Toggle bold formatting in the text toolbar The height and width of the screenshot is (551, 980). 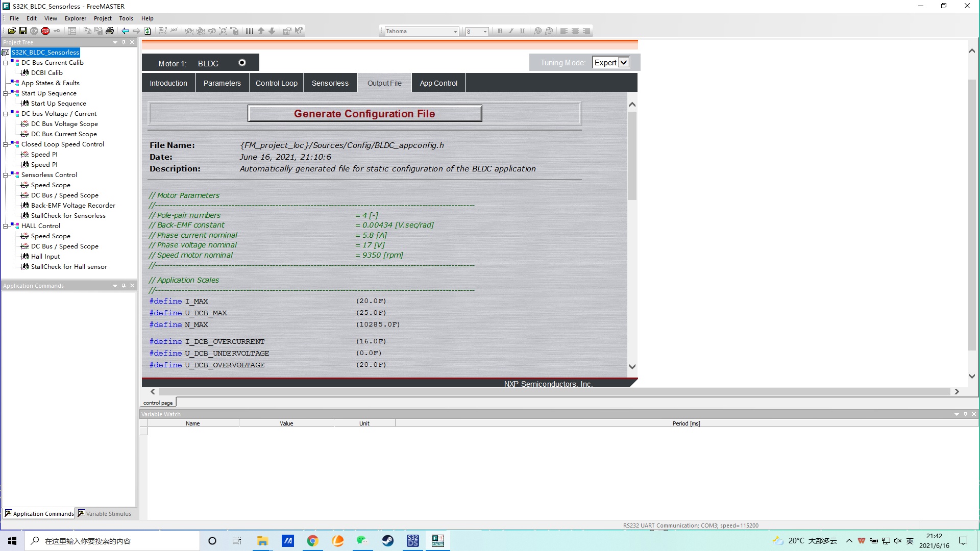coord(500,31)
